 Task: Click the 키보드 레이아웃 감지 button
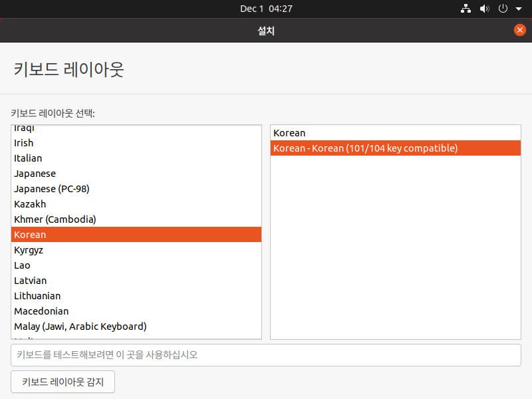pos(63,382)
